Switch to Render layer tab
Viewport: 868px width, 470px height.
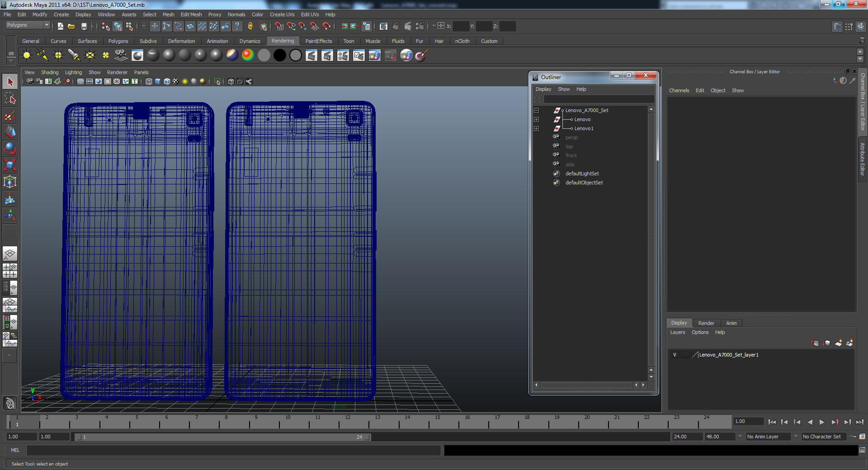(x=706, y=323)
